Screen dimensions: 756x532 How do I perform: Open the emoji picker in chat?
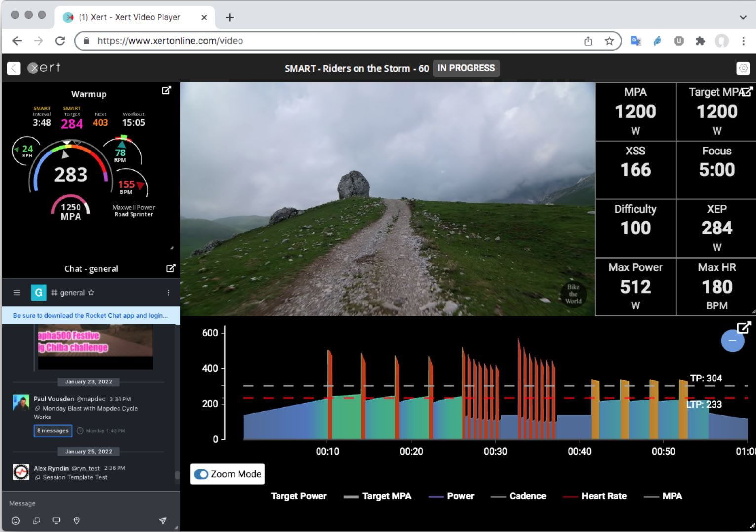[x=16, y=521]
